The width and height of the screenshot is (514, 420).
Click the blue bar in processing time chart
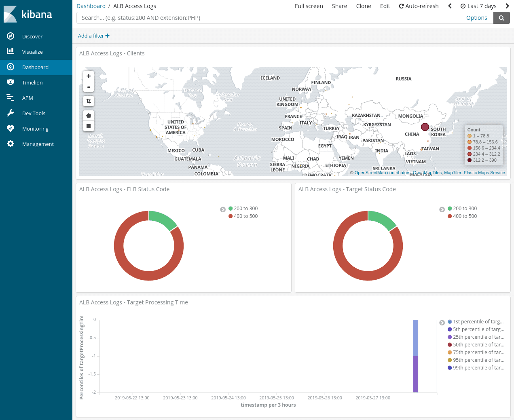(415, 338)
